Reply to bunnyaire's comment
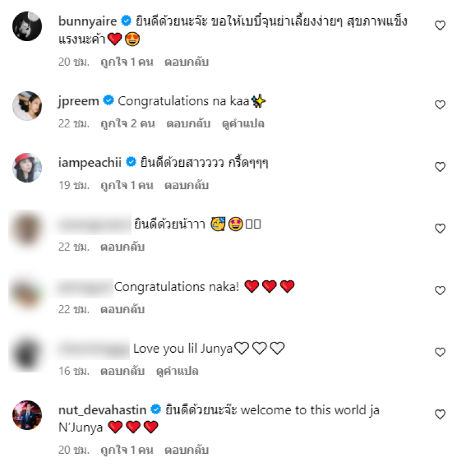The image size is (457, 476). [187, 62]
